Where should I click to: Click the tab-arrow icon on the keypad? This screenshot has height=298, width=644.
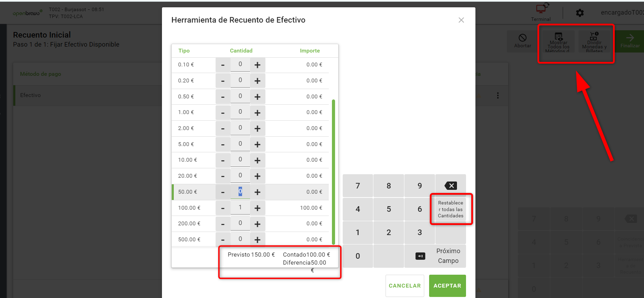420,256
